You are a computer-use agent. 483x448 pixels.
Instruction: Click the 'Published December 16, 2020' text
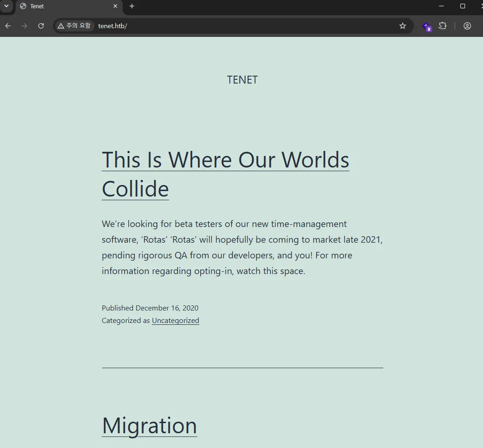point(150,308)
